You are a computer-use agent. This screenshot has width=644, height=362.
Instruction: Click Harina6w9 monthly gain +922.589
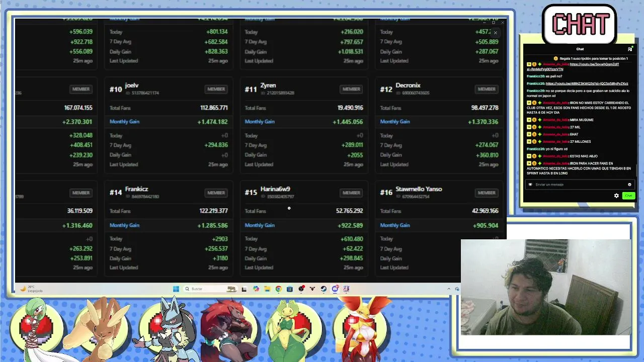click(351, 225)
